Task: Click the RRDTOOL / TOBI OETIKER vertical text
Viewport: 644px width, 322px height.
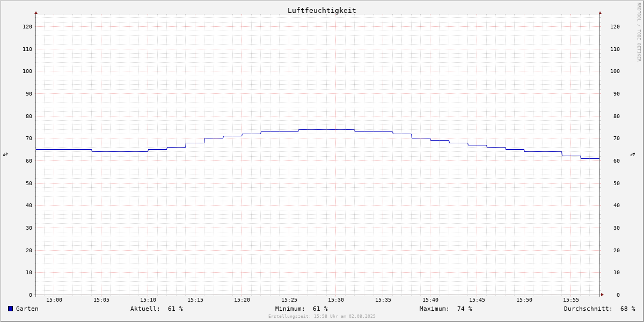Action: point(639,32)
